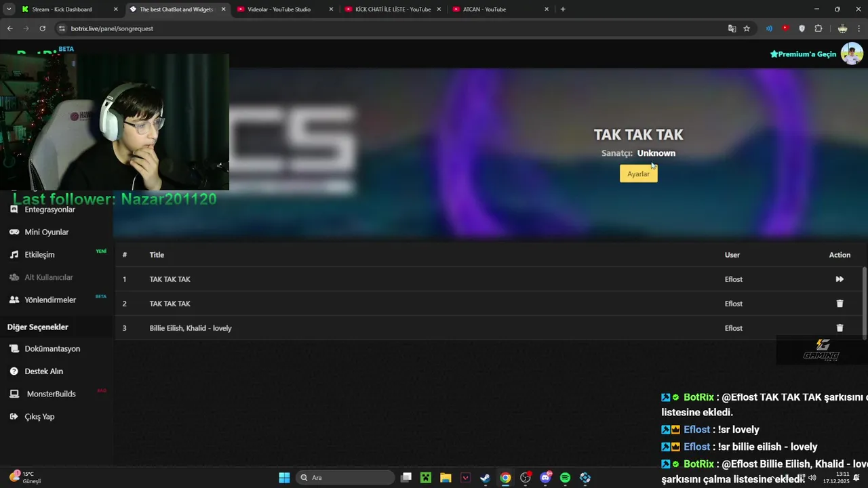This screenshot has width=868, height=488.
Task: Open Destek Alın in the sidebar
Action: tap(43, 371)
